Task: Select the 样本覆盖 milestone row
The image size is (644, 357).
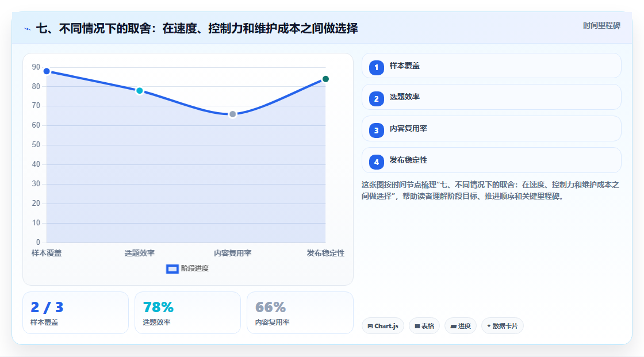Action: 491,66
